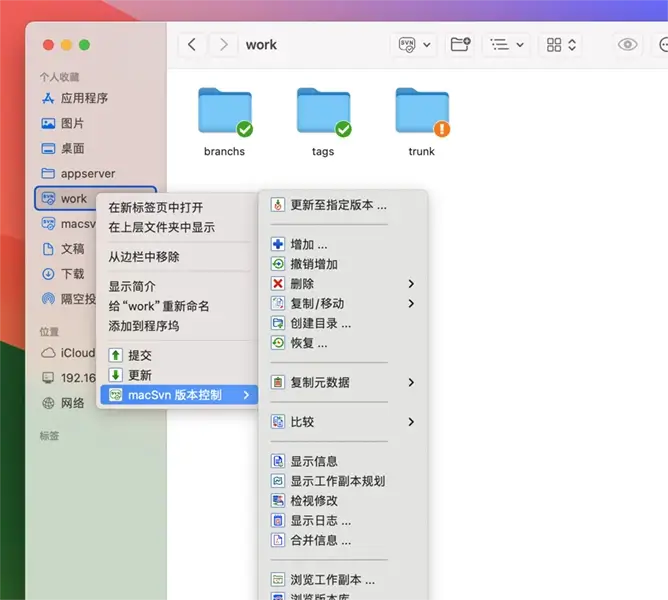Select the branchs folder

click(225, 122)
